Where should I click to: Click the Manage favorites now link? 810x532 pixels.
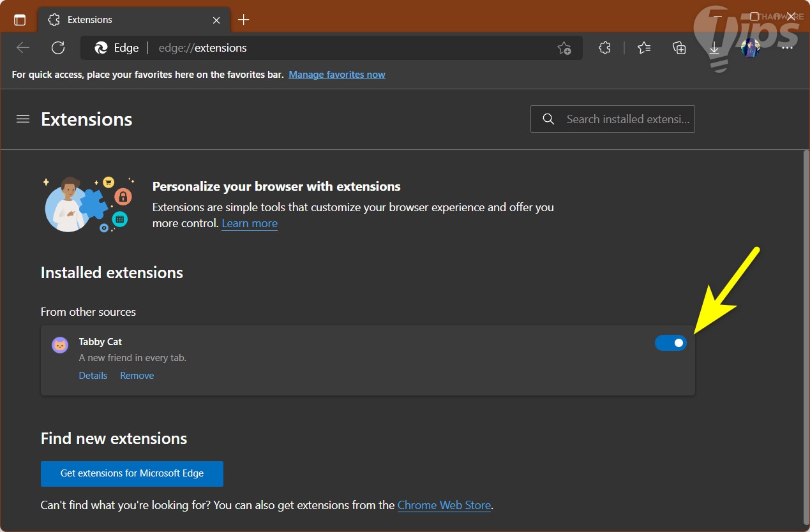337,75
